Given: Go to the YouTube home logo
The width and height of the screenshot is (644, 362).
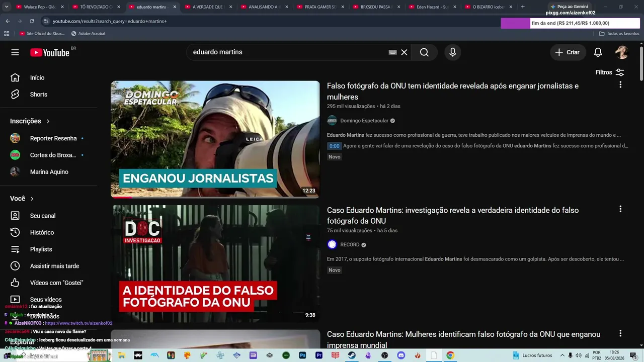Looking at the screenshot, I should click(50, 52).
